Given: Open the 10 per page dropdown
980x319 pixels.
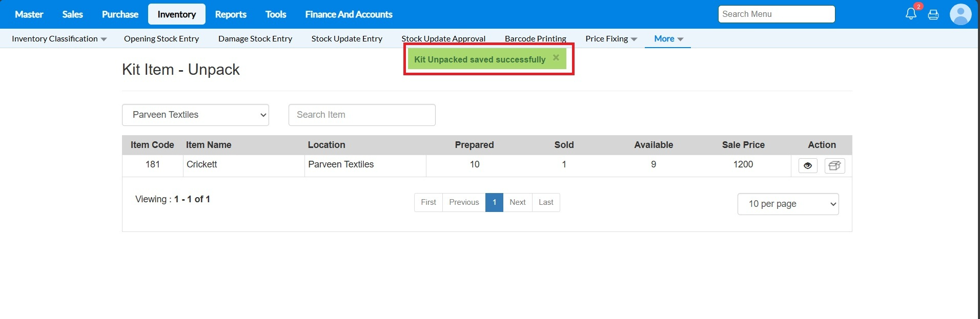Looking at the screenshot, I should 788,204.
